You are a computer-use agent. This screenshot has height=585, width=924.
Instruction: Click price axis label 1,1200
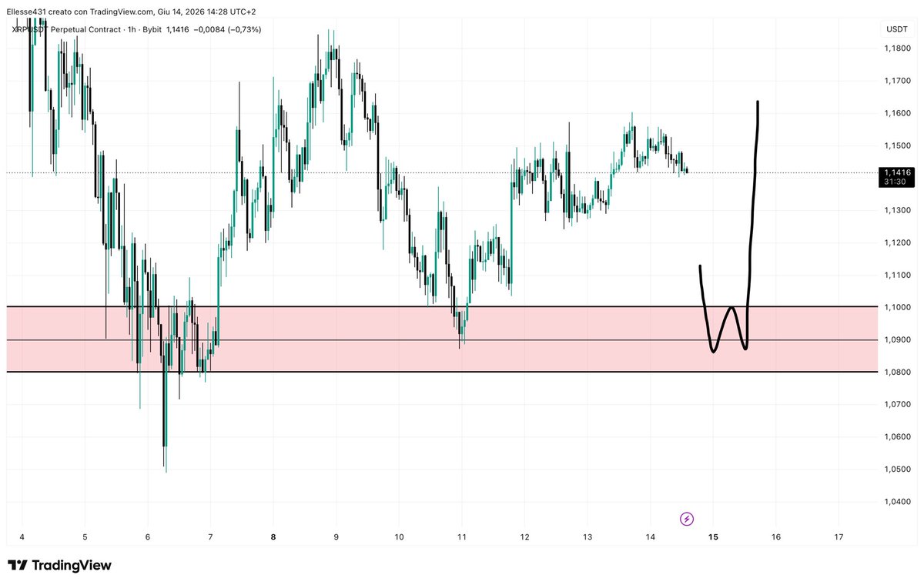tap(897, 242)
